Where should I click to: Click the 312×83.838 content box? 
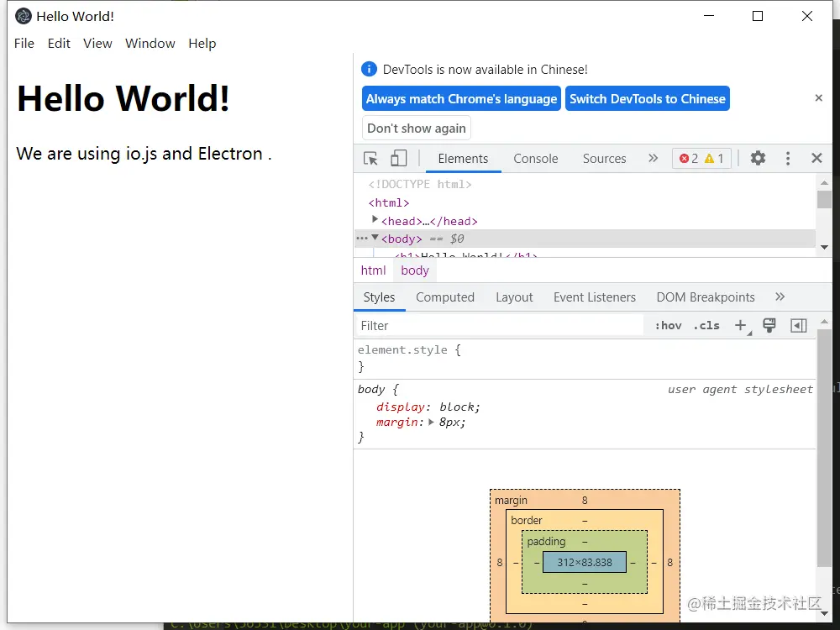pyautogui.click(x=585, y=563)
